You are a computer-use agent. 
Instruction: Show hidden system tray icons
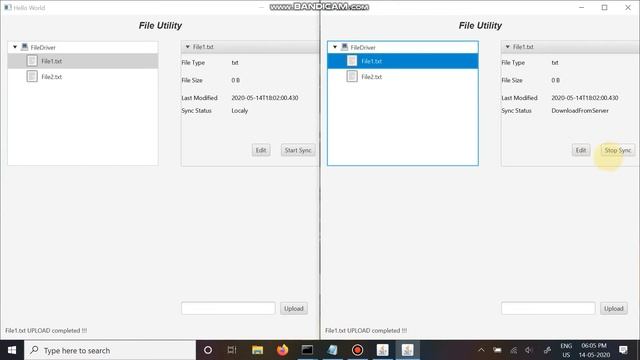pos(481,350)
